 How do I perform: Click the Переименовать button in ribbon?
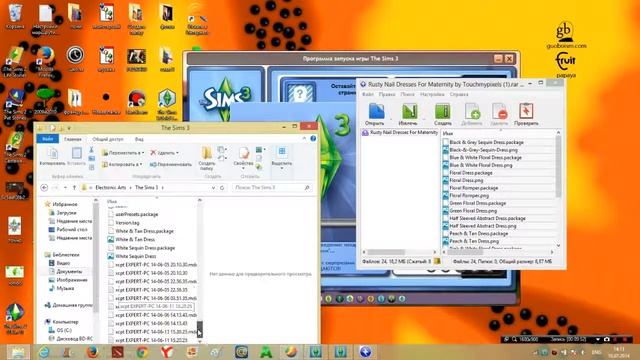pos(171,164)
